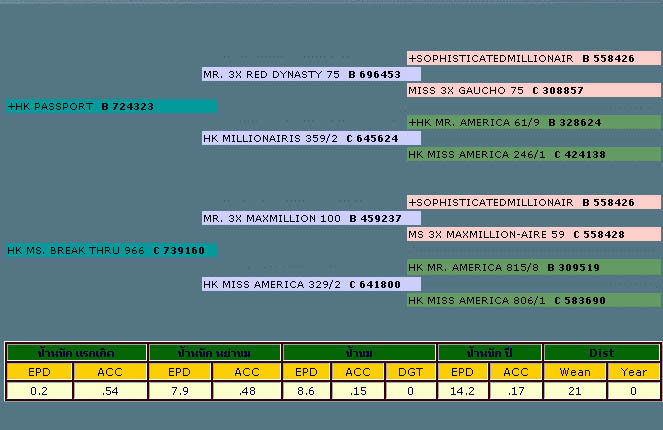Select the 8.6 EPD value cell
The width and height of the screenshot is (663, 430).
307,390
